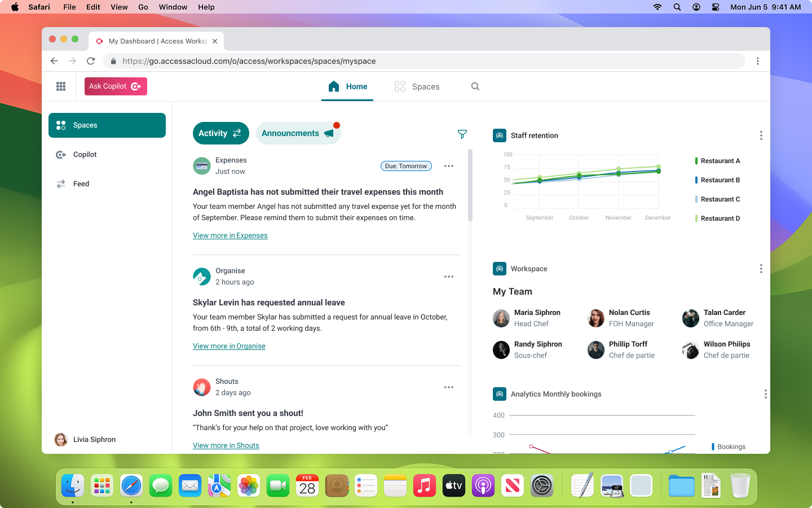
Task: Open Feed in the sidebar
Action: pos(81,184)
